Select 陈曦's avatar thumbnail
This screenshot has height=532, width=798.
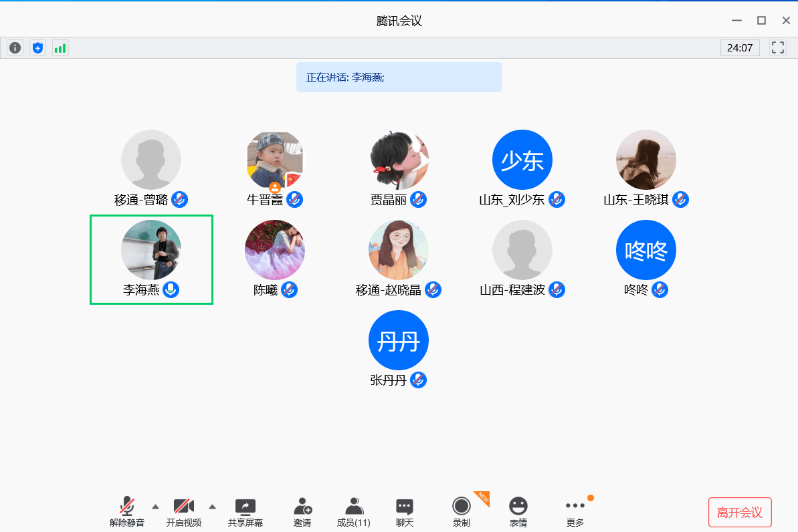click(275, 250)
